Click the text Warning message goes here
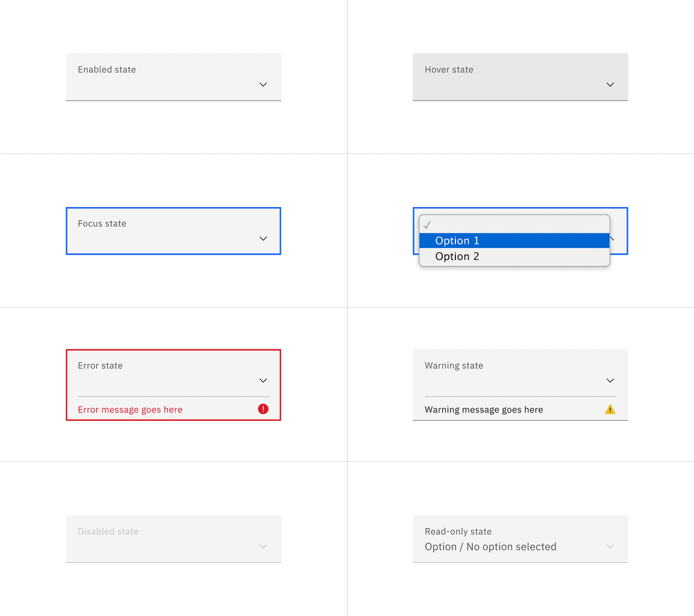 pyautogui.click(x=483, y=409)
